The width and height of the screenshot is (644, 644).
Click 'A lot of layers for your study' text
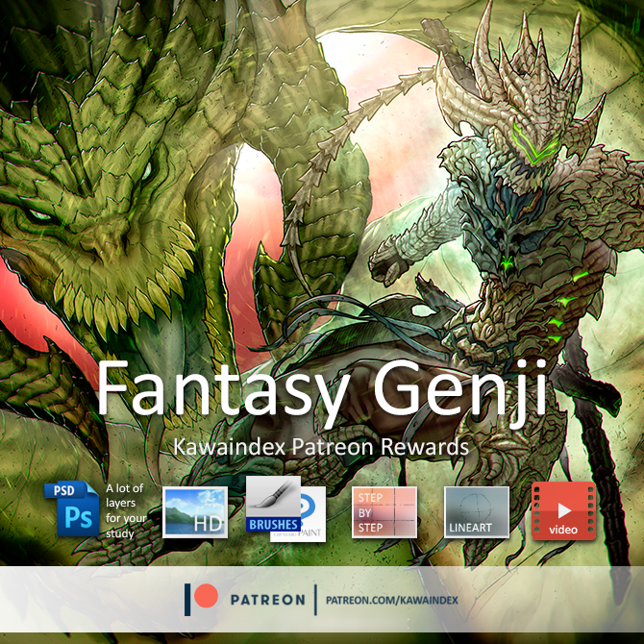point(126,510)
